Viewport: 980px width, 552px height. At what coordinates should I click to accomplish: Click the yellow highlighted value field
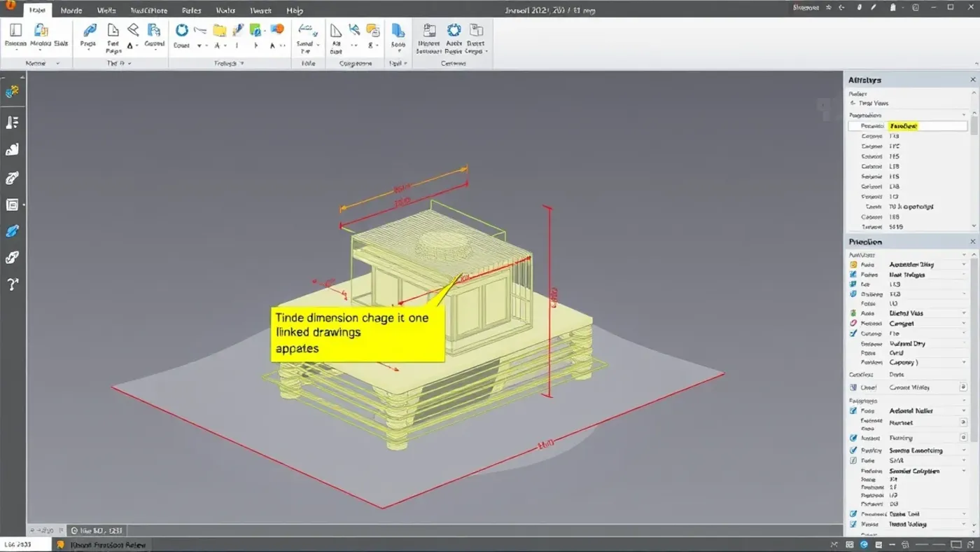pyautogui.click(x=927, y=126)
